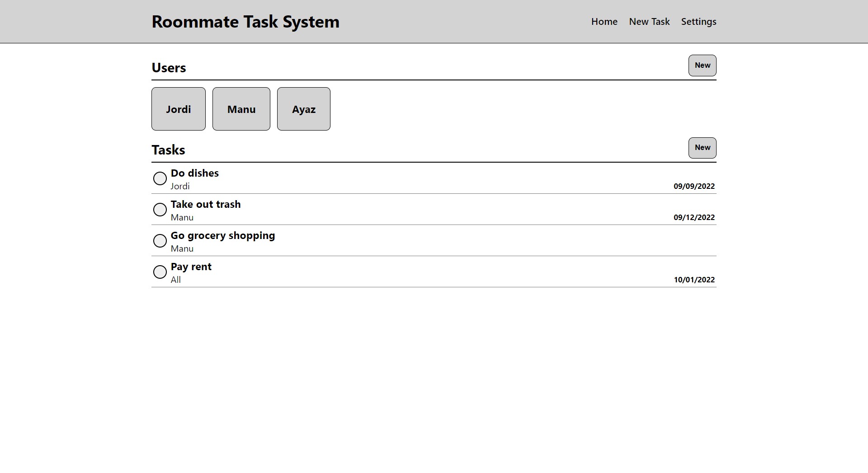This screenshot has width=868, height=473.
Task: Click the Tasks section heading
Action: coord(168,150)
